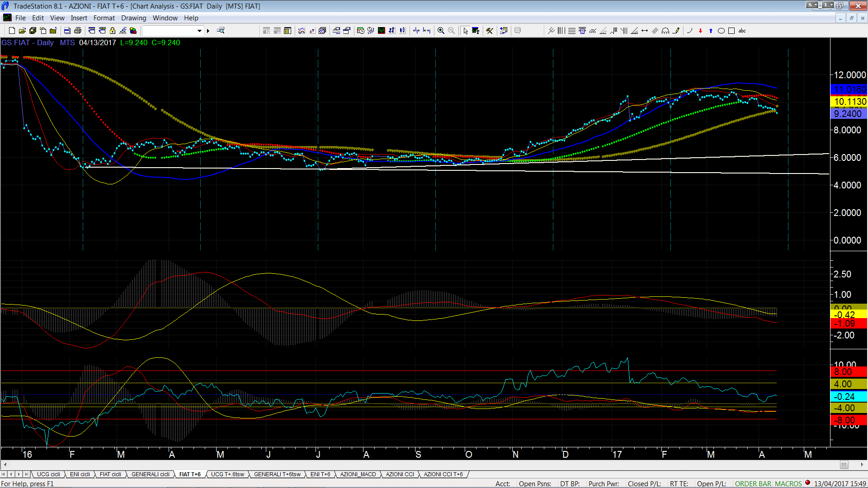Click the last-tab navigation arrow
The width and height of the screenshot is (868, 488).
(27, 474)
